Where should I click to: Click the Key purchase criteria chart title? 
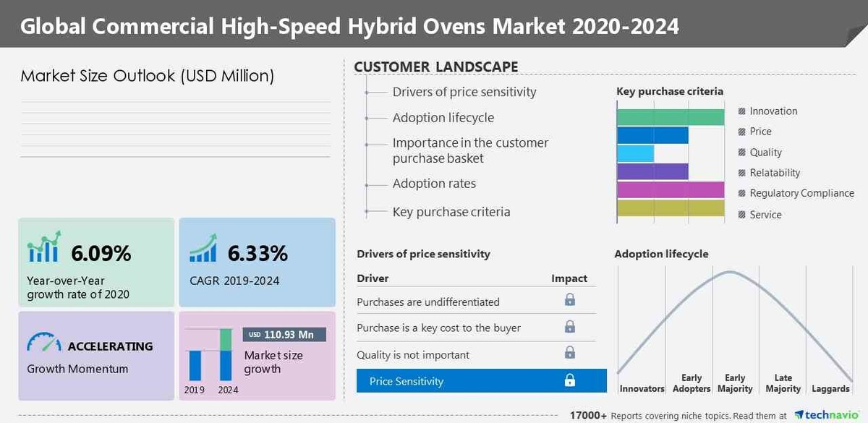[670, 91]
